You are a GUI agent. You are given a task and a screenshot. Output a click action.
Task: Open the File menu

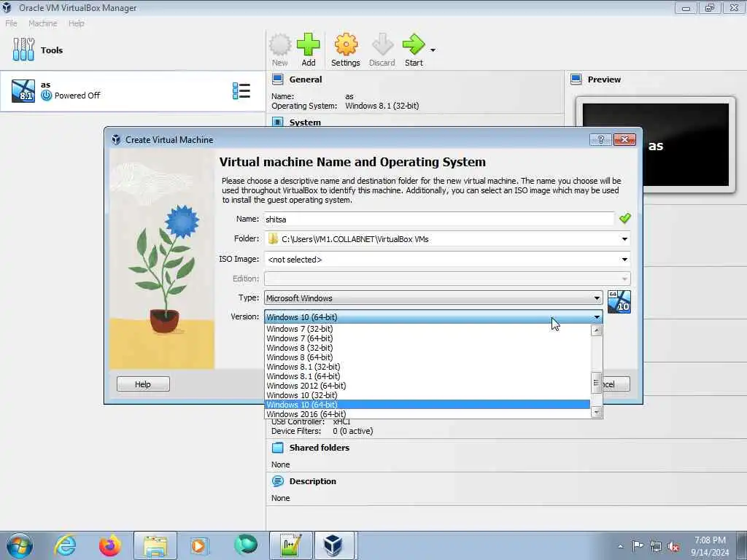12,23
